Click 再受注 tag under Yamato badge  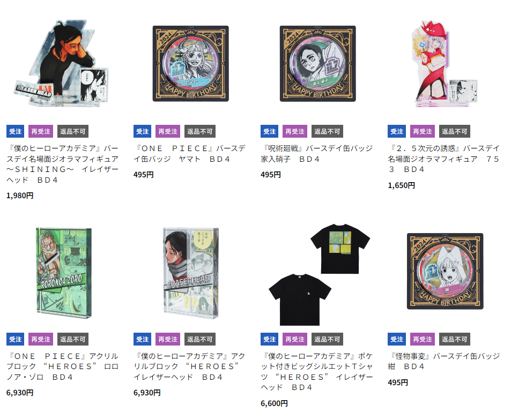tap(168, 132)
